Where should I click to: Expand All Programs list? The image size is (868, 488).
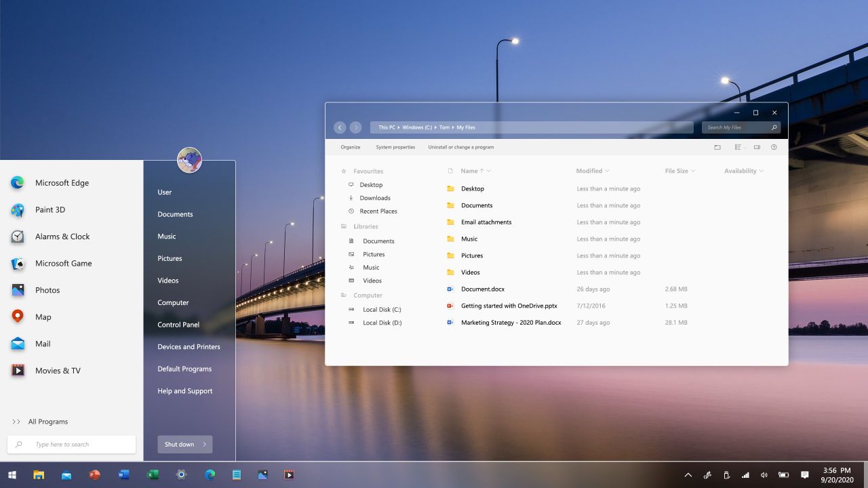point(41,422)
